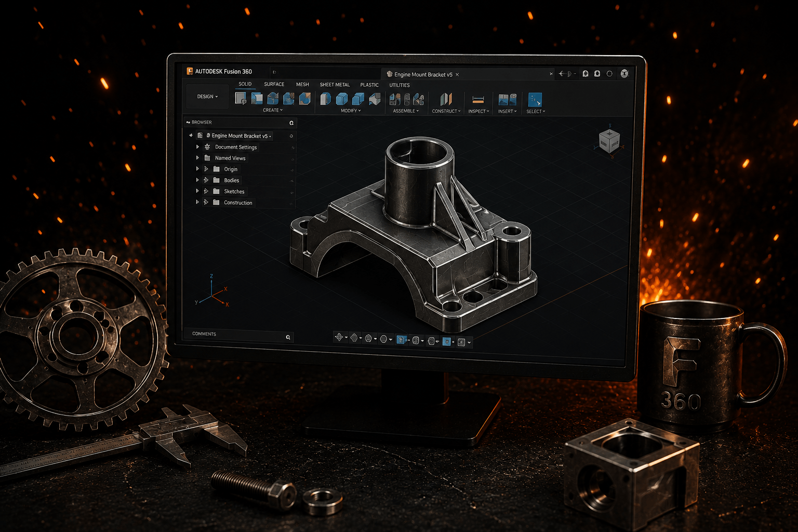Switch to the UTILITIES tab
Image resolution: width=798 pixels, height=532 pixels.
coord(400,85)
